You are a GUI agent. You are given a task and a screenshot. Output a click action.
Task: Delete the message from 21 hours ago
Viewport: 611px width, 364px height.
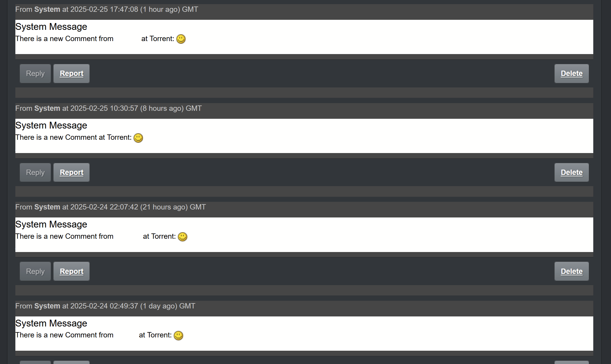(x=571, y=271)
